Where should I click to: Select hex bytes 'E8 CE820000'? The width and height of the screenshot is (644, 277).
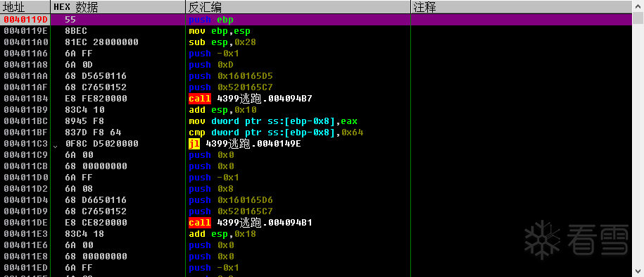tap(96, 223)
